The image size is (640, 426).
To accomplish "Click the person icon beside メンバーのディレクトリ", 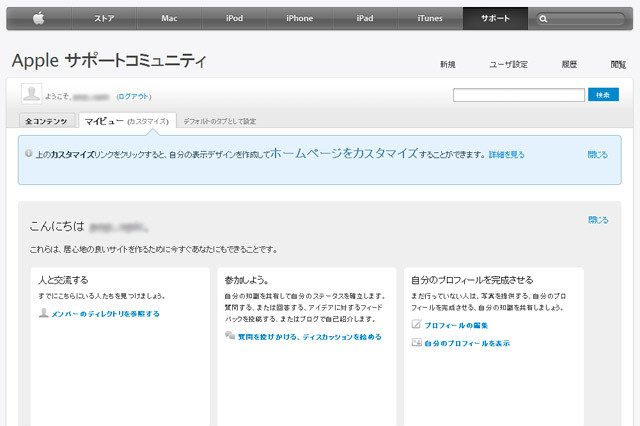I will 44,313.
